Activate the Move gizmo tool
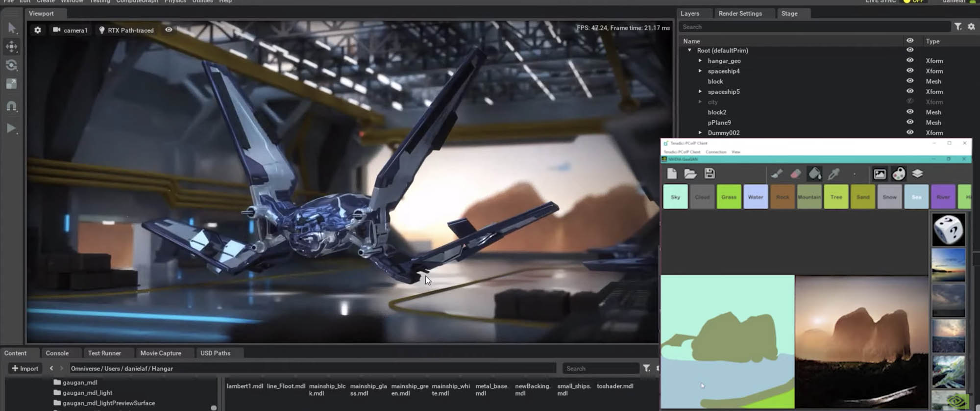 12,47
